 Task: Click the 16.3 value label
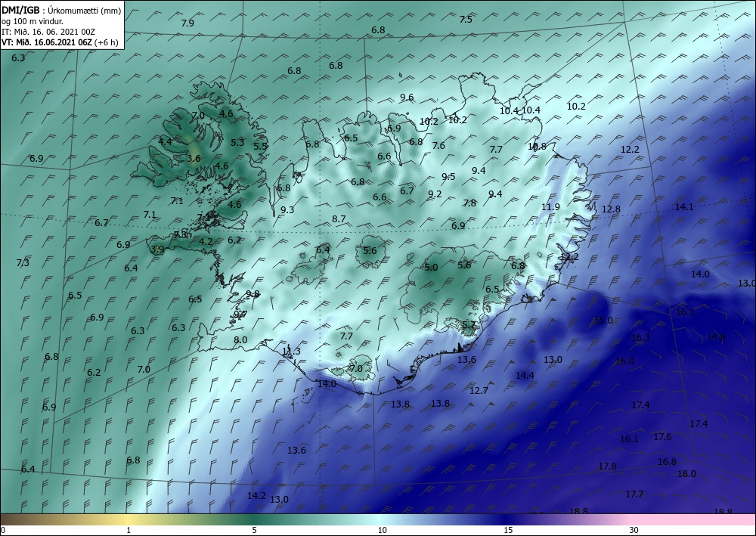point(640,338)
